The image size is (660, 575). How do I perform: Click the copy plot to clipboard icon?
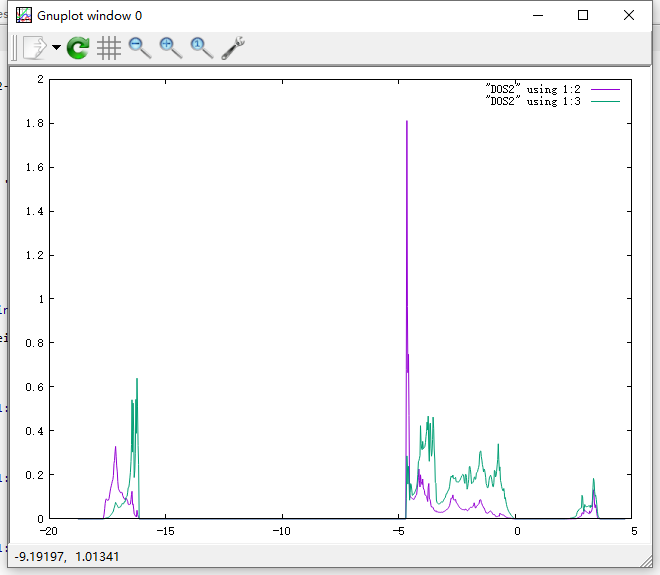(35, 48)
